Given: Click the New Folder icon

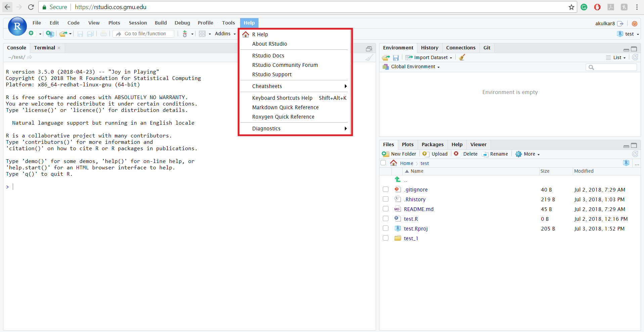Looking at the screenshot, I should [x=385, y=154].
